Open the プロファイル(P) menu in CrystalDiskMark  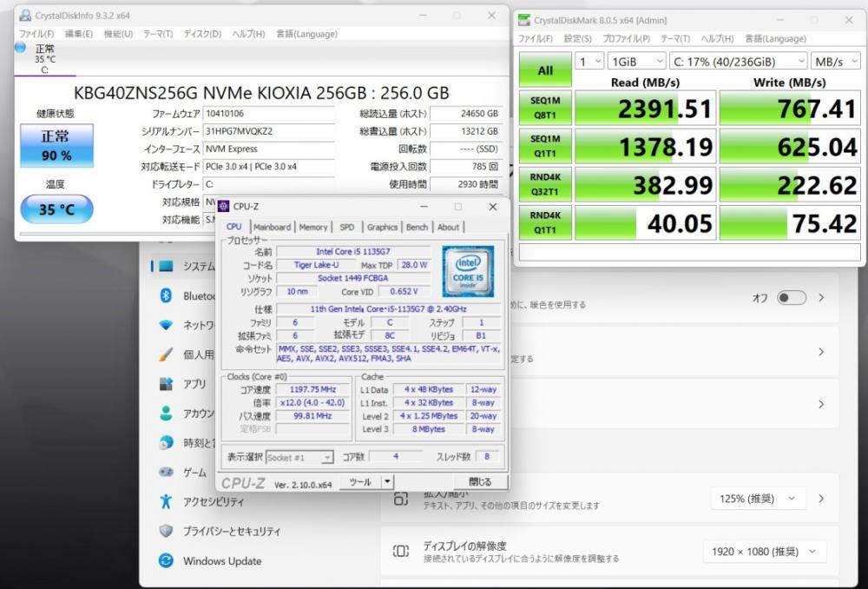click(x=626, y=39)
